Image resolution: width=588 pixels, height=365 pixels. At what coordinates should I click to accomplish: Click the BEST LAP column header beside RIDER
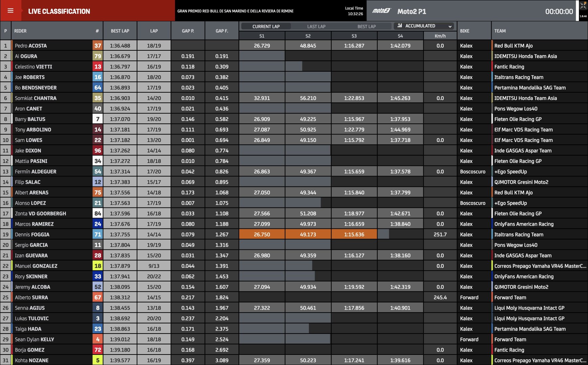pyautogui.click(x=120, y=31)
